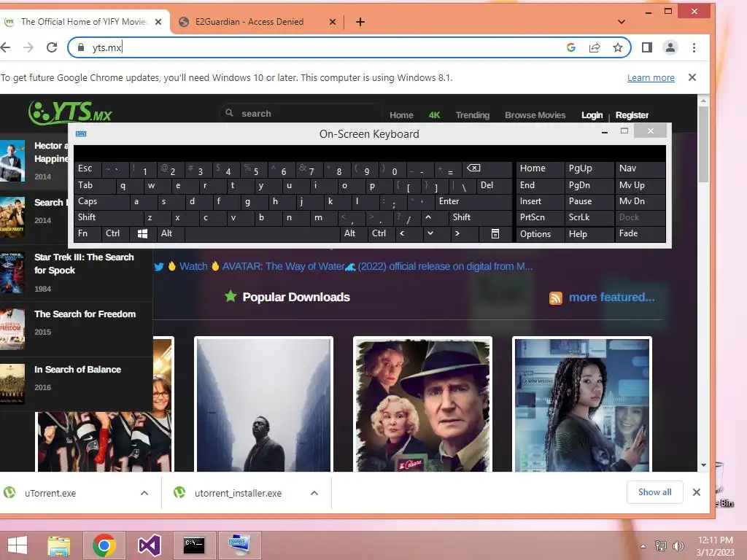Toggle the left Ctrl key
Image resolution: width=747 pixels, height=560 pixels.
(115, 233)
